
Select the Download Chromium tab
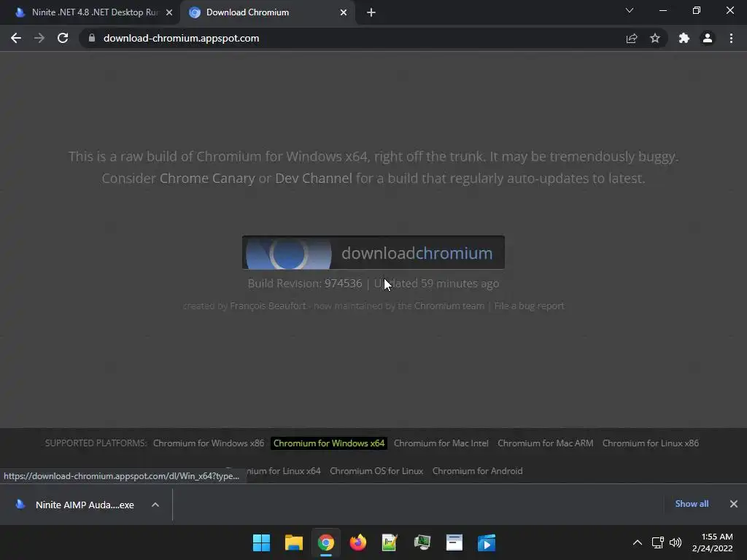tap(267, 12)
